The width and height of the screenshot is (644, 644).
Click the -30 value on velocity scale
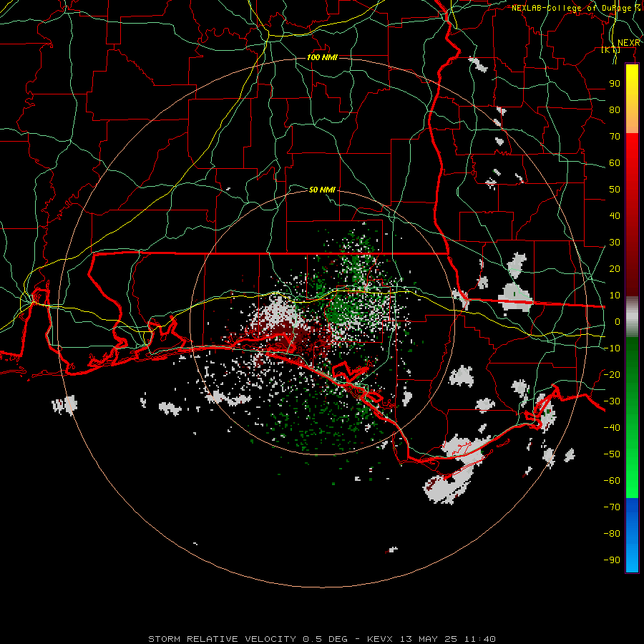coord(612,401)
